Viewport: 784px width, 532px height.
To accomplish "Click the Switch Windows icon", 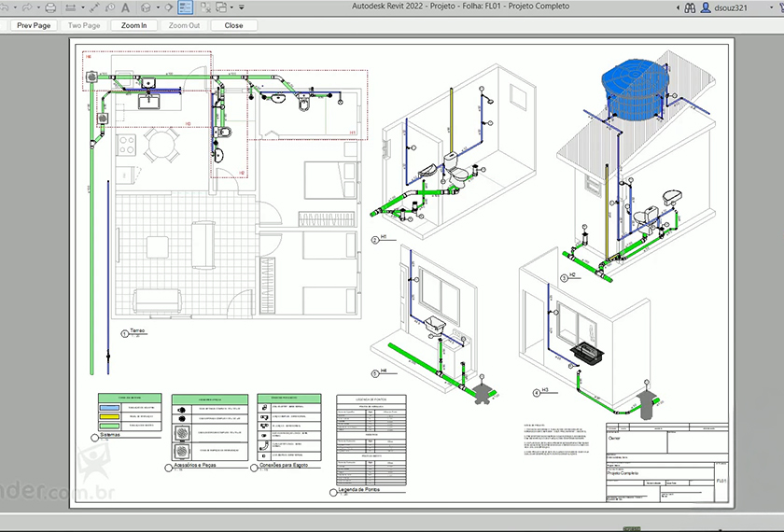I will [218, 7].
